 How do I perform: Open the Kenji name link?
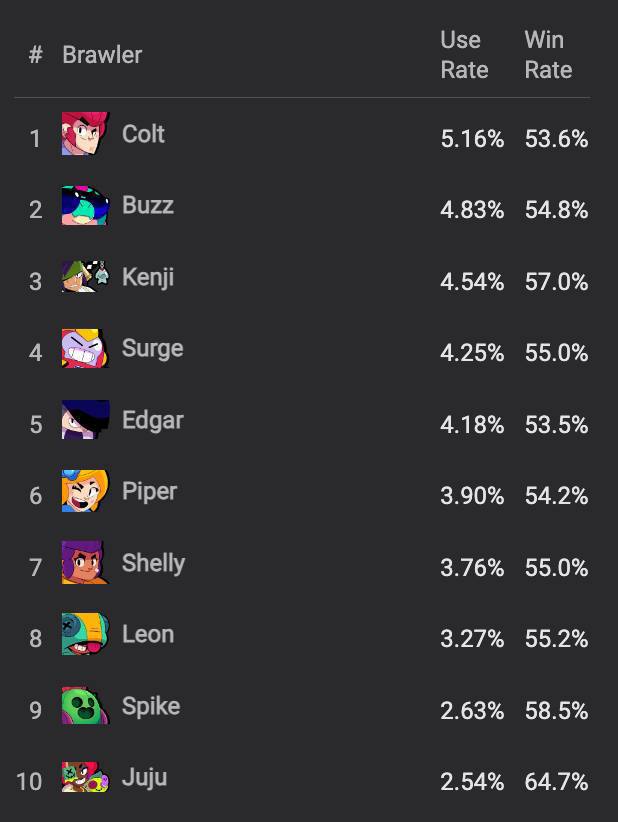pos(148,277)
